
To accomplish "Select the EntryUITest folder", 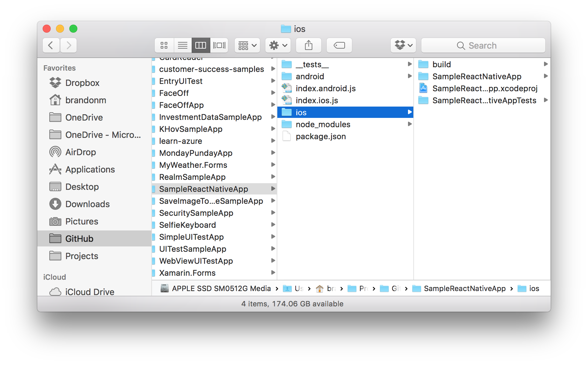I will [214, 81].
